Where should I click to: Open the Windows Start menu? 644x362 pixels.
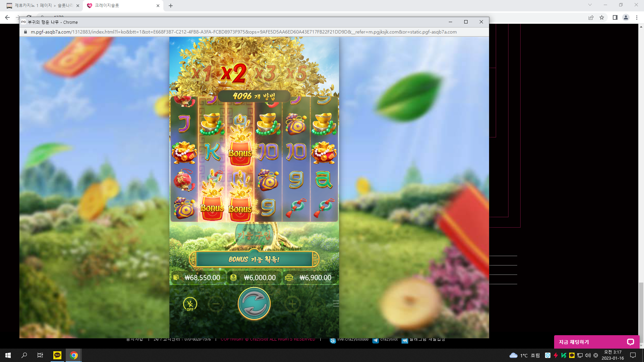point(8,355)
